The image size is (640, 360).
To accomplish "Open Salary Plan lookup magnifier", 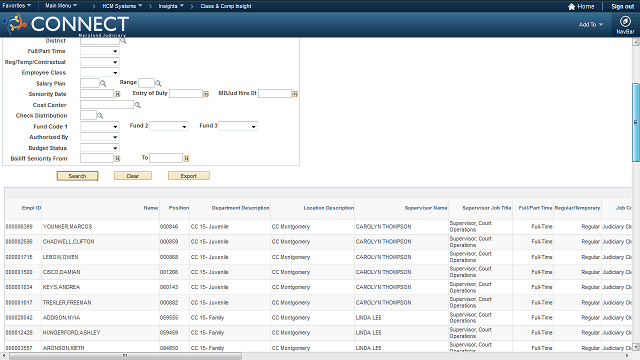I will (x=103, y=83).
